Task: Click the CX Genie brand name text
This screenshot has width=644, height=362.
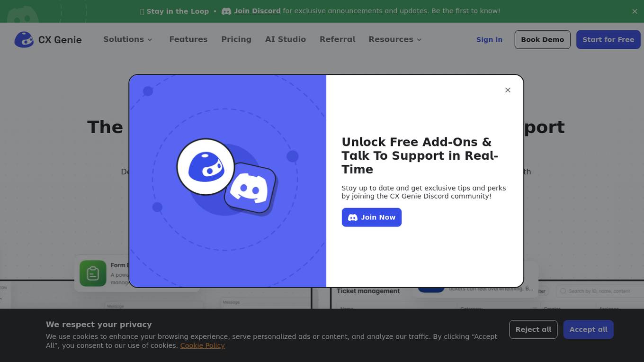Action: pyautogui.click(x=60, y=40)
